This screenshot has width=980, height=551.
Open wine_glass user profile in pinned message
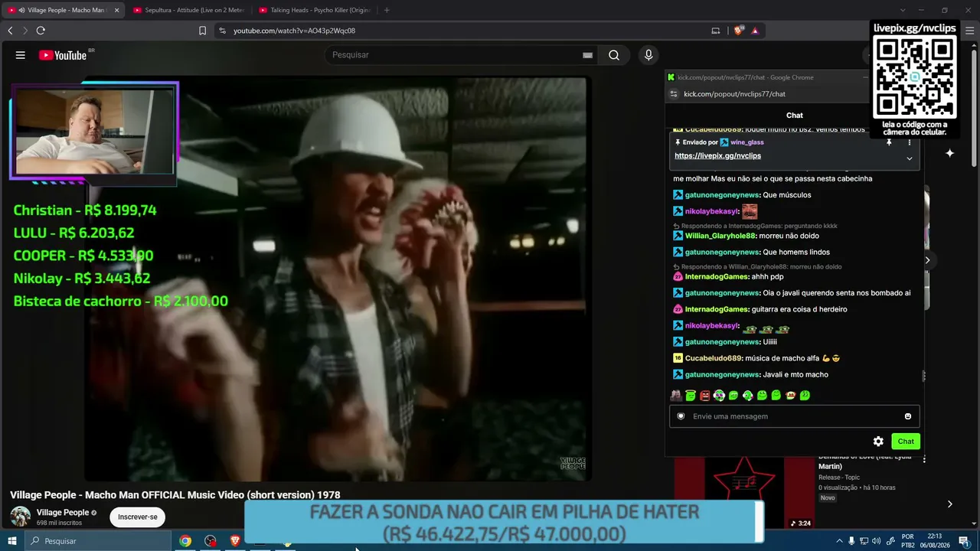click(x=747, y=142)
